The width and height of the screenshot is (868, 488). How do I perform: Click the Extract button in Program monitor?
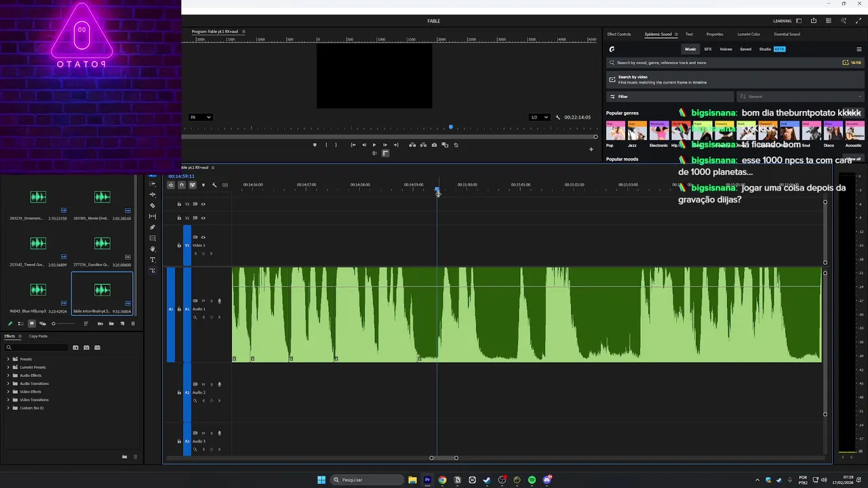(x=423, y=145)
